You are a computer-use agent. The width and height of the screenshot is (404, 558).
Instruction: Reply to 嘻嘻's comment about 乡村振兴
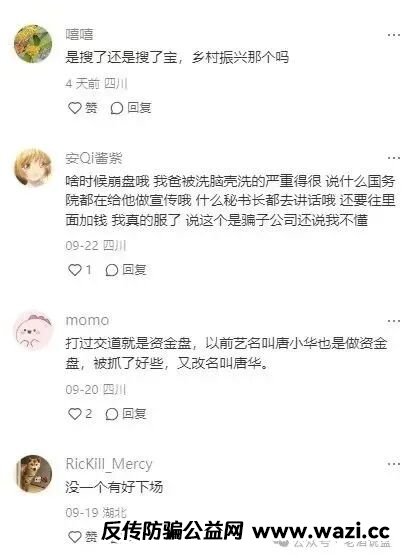131,107
